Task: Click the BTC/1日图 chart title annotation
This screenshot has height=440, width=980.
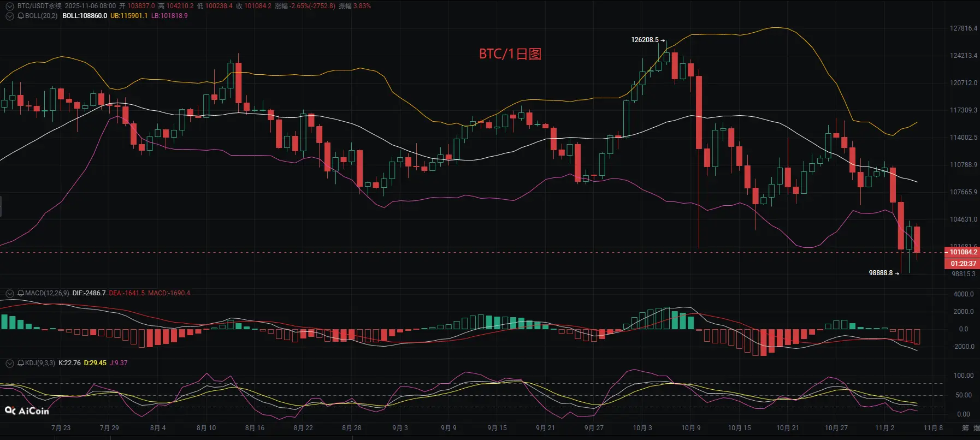Action: pos(510,54)
